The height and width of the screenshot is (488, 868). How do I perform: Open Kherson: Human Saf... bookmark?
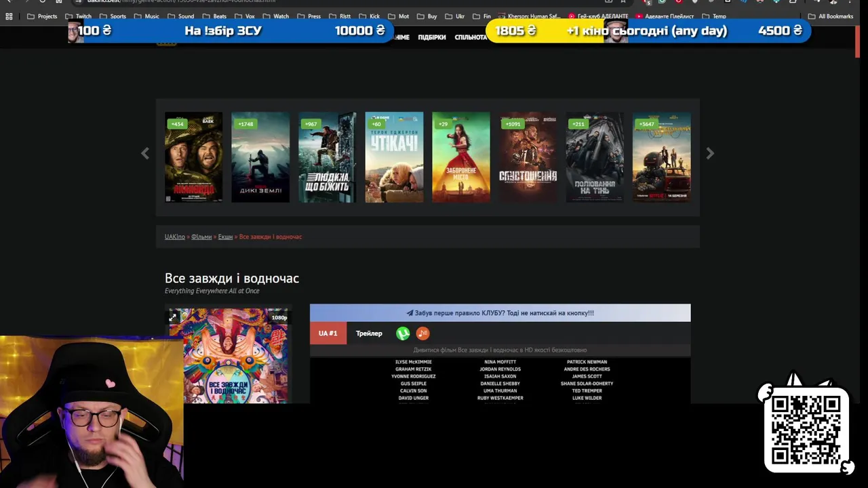(x=530, y=16)
